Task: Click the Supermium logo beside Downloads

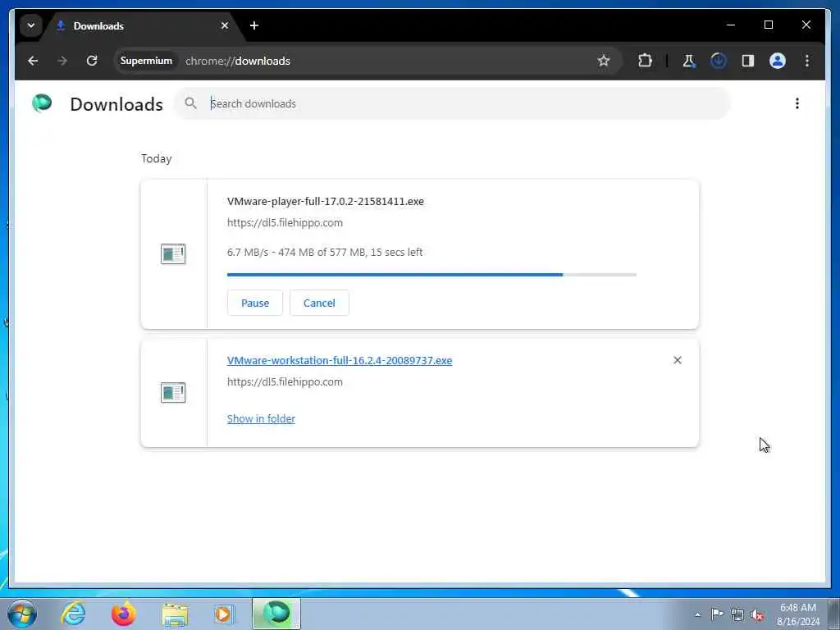Action: pos(42,103)
